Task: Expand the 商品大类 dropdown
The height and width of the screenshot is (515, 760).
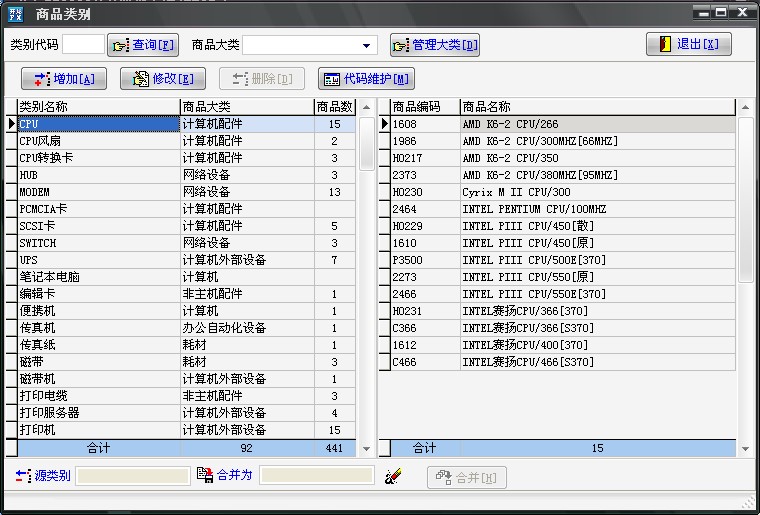Action: coord(366,46)
